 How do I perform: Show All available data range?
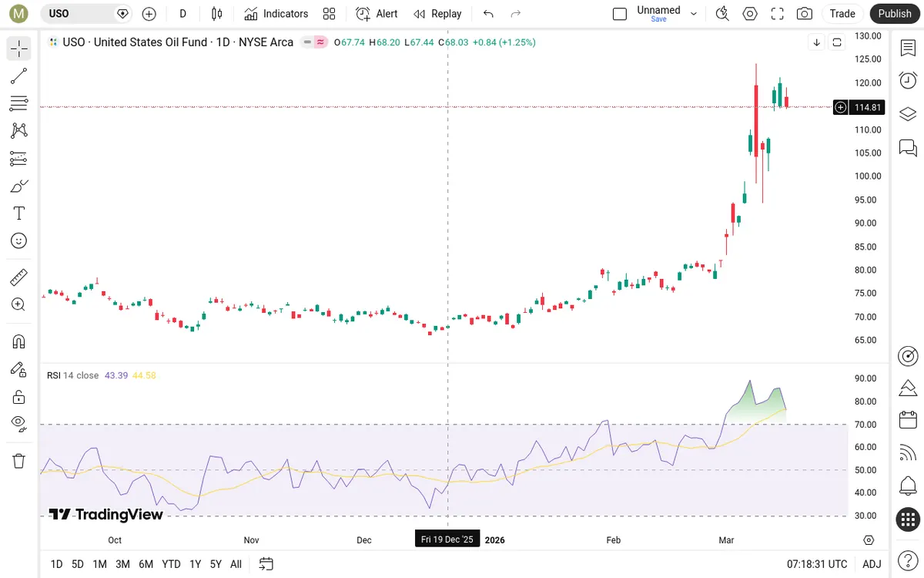[x=236, y=564]
